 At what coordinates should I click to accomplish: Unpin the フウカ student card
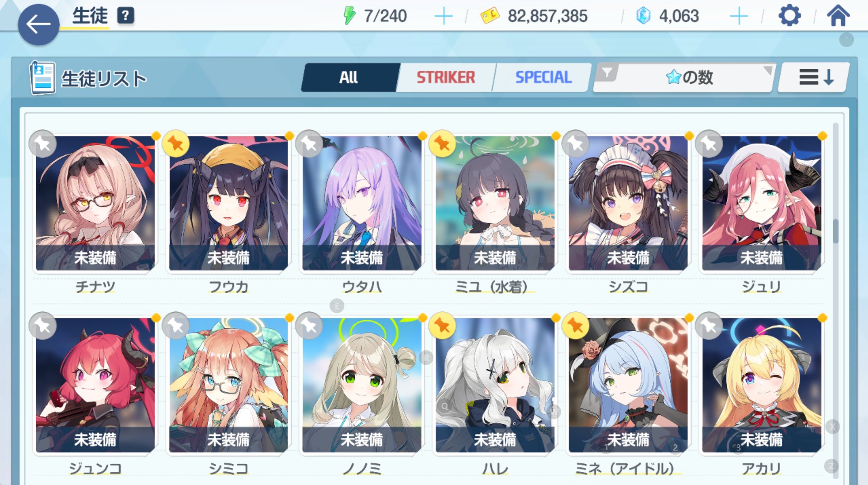pos(176,144)
